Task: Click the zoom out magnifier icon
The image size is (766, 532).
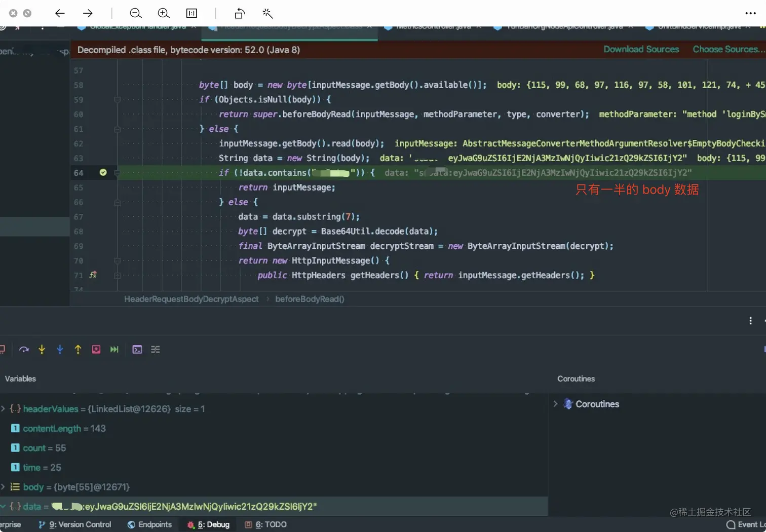Action: [x=135, y=13]
